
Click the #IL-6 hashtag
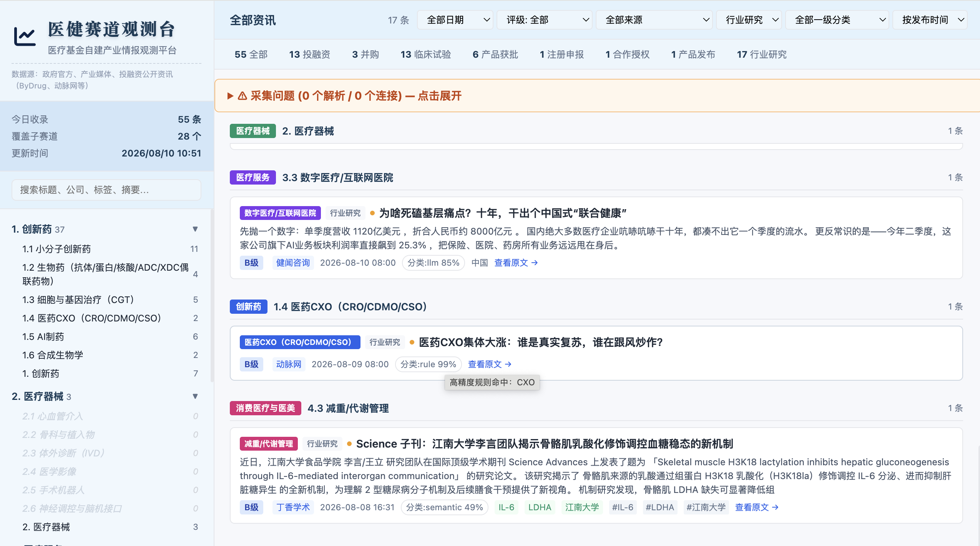pos(623,508)
